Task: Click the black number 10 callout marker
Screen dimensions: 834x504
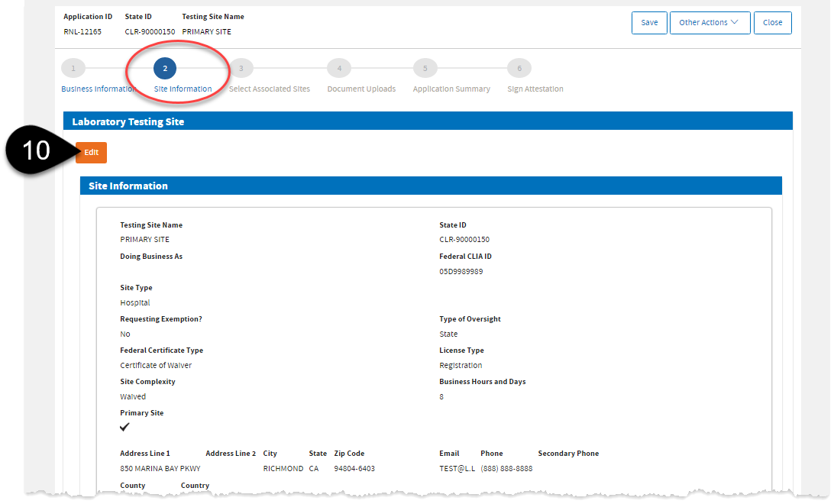Action: coord(36,151)
